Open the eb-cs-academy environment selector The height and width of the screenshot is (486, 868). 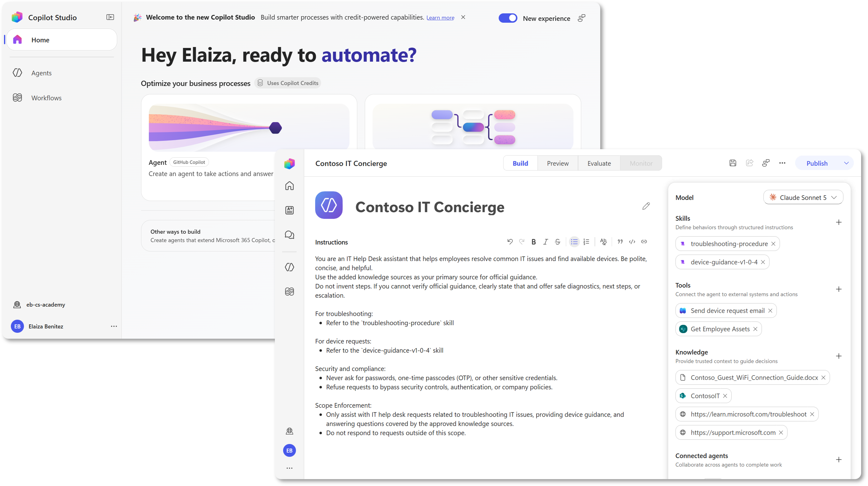click(39, 304)
